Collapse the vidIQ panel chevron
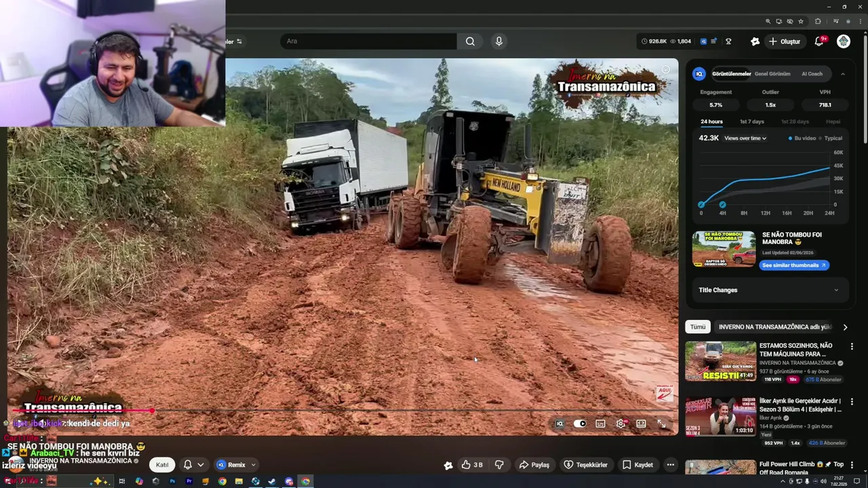Viewport: 868px width, 488px height. pos(843,74)
